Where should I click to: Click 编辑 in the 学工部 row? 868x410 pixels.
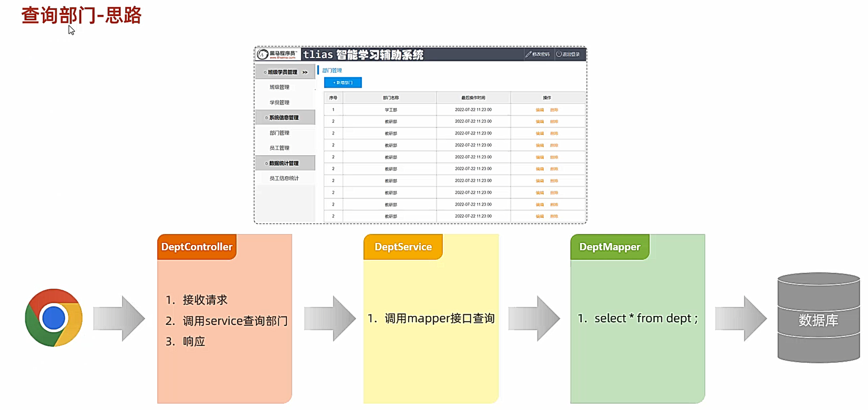pos(540,110)
